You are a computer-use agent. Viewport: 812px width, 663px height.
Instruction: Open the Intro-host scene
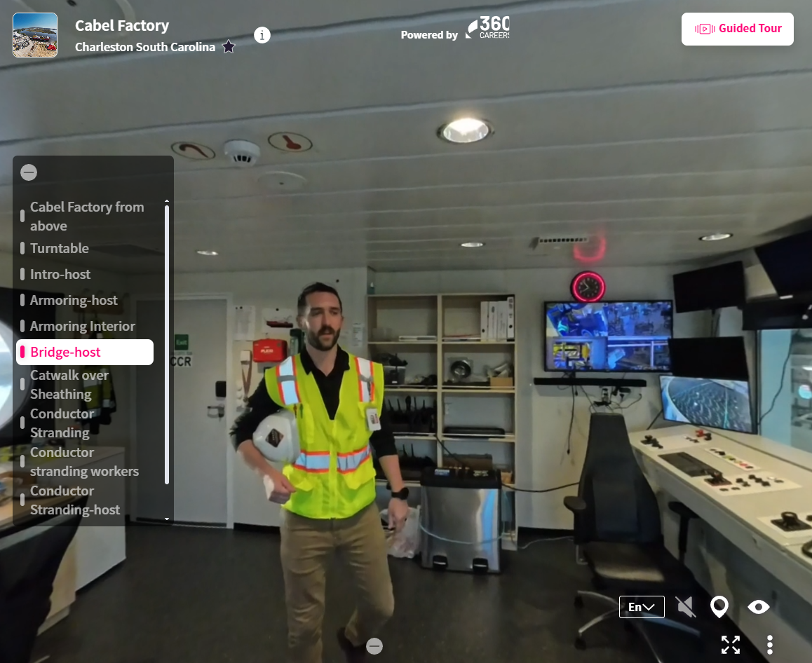pos(60,274)
